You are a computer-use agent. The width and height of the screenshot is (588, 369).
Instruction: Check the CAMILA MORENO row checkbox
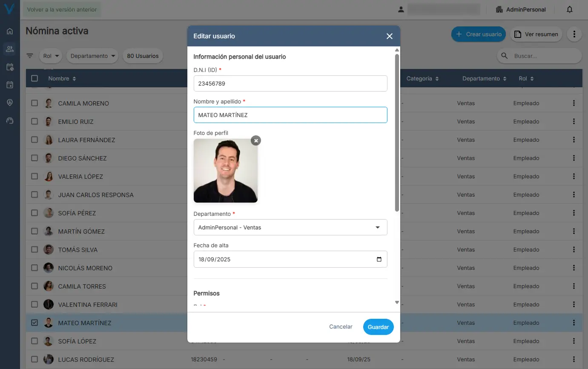pyautogui.click(x=34, y=103)
